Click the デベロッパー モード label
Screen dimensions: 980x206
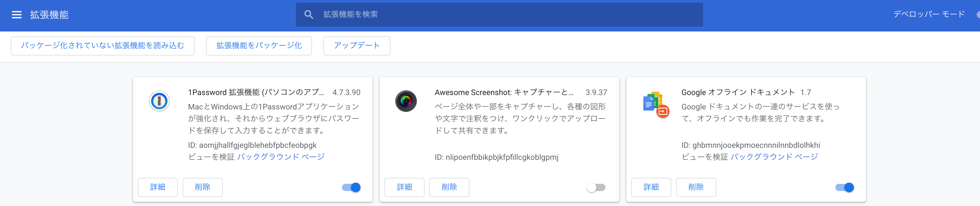click(x=928, y=14)
